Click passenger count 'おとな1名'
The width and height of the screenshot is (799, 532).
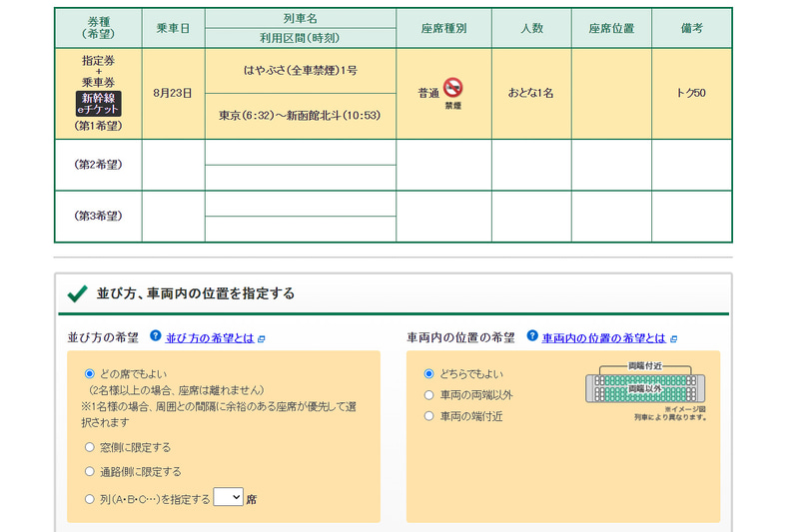(x=531, y=93)
